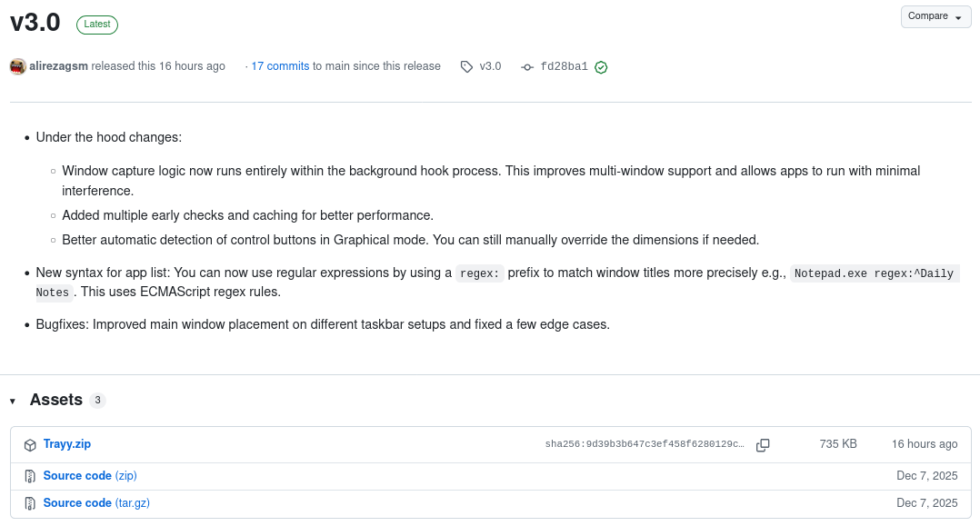Image resolution: width=980 pixels, height=526 pixels.
Task: Download Source code (zip)
Action: (90, 476)
